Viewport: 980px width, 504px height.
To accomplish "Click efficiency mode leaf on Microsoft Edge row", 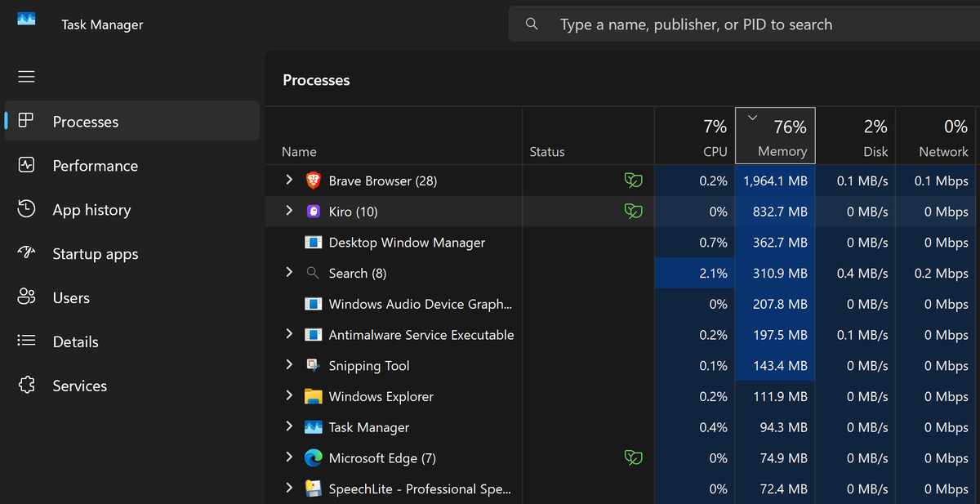I will pos(633,458).
